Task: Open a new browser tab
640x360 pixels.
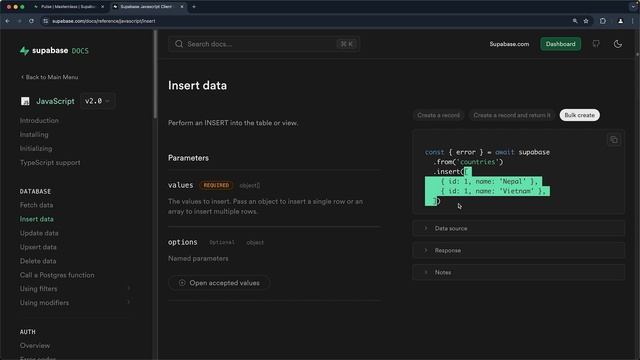Action: pos(194,7)
